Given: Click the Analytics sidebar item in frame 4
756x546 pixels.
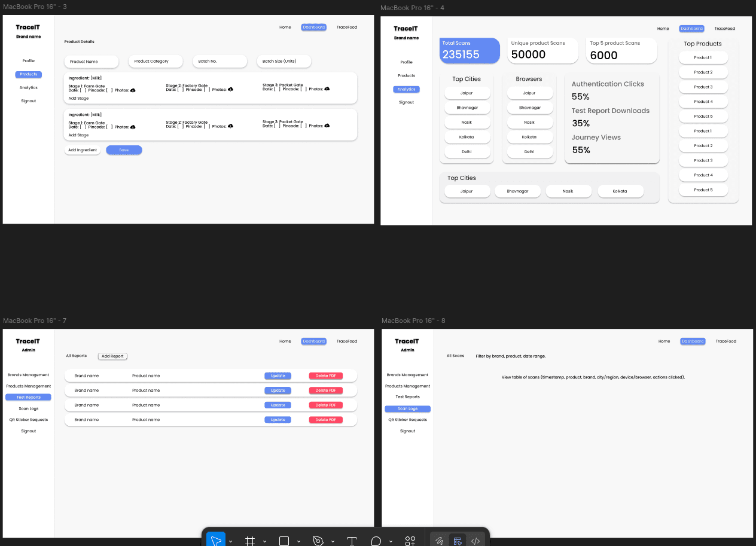Looking at the screenshot, I should tap(406, 89).
